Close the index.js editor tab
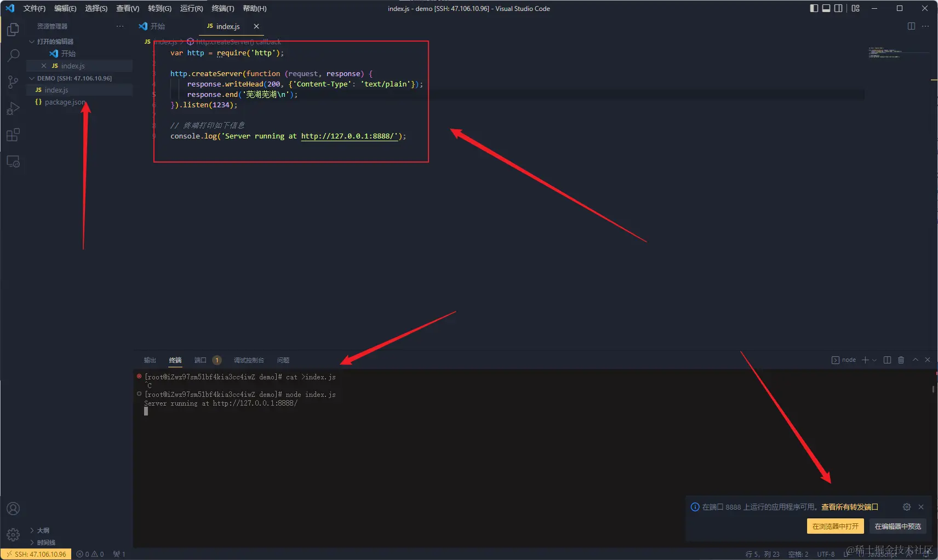 [x=256, y=26]
